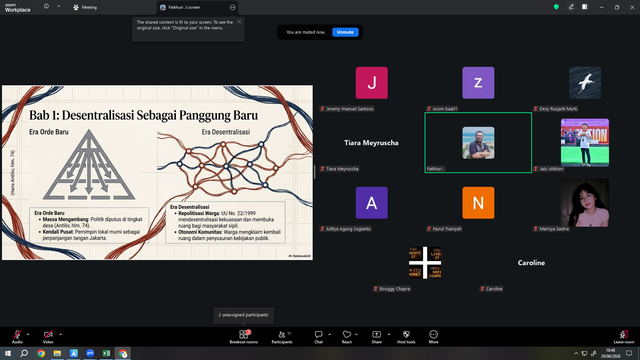Open Windows taskbar search
The width and height of the screenshot is (640, 360).
(24, 353)
